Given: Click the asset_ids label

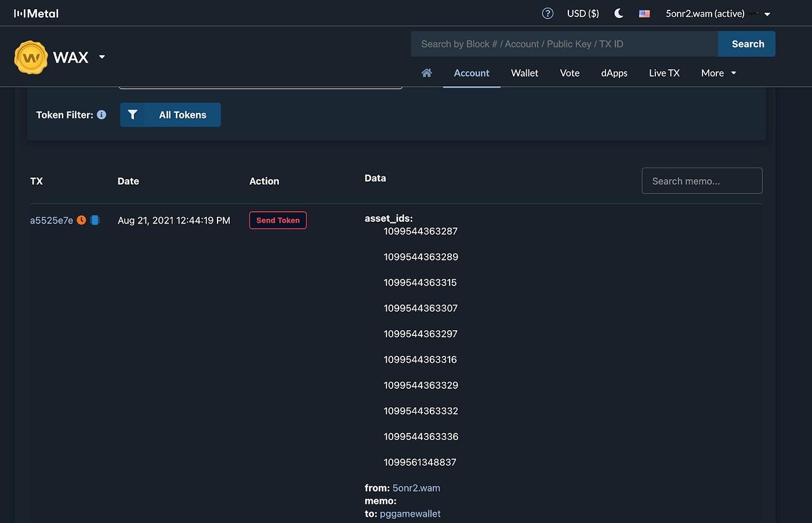Looking at the screenshot, I should coord(389,219).
